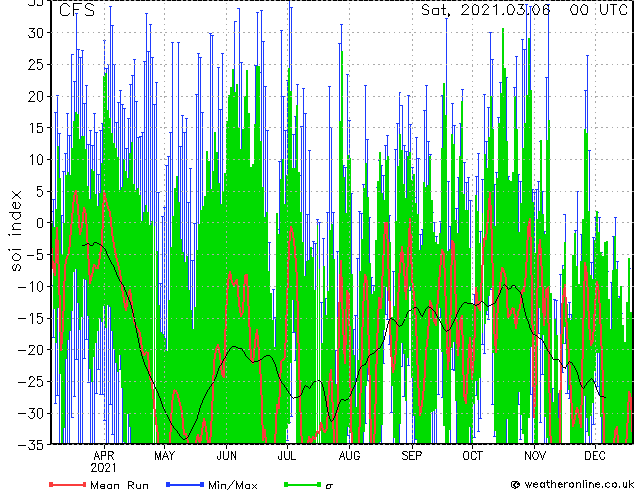Click the red 'Mean Run' legend line
634x490 pixels.
[68, 484]
